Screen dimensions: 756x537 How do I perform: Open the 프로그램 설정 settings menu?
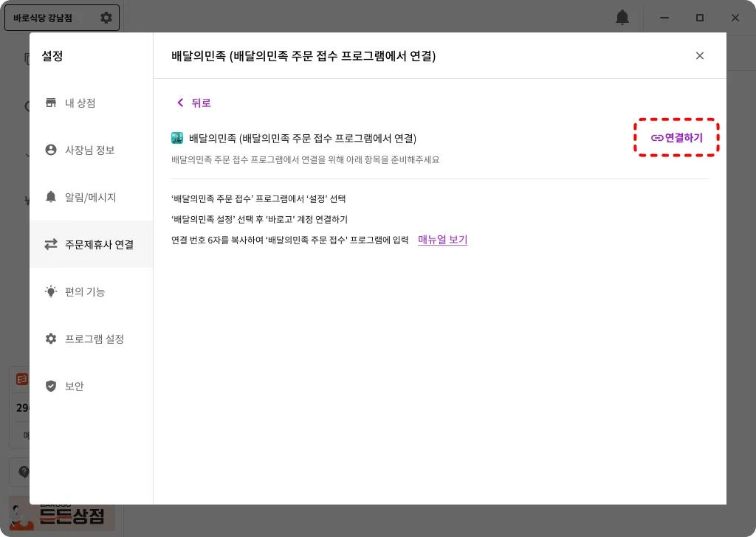[91, 339]
